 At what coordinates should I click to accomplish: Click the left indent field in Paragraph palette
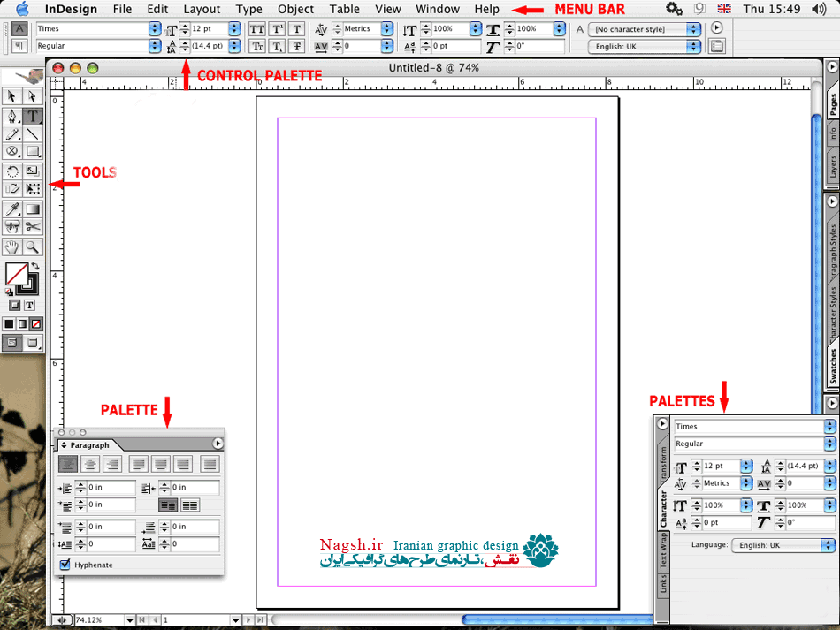point(111,487)
